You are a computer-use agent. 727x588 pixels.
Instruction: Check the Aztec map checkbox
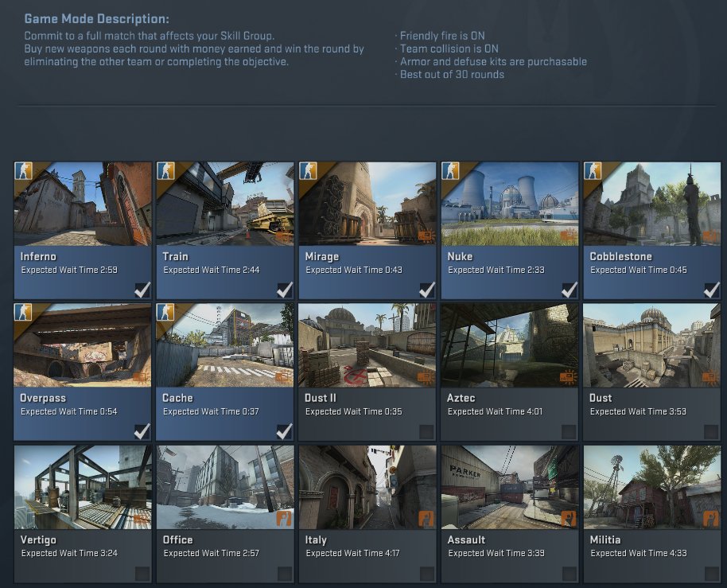pyautogui.click(x=569, y=432)
